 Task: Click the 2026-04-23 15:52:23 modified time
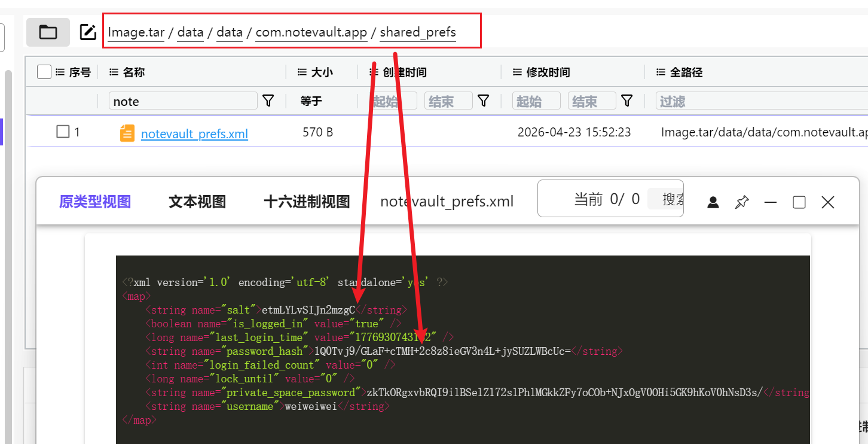point(574,132)
